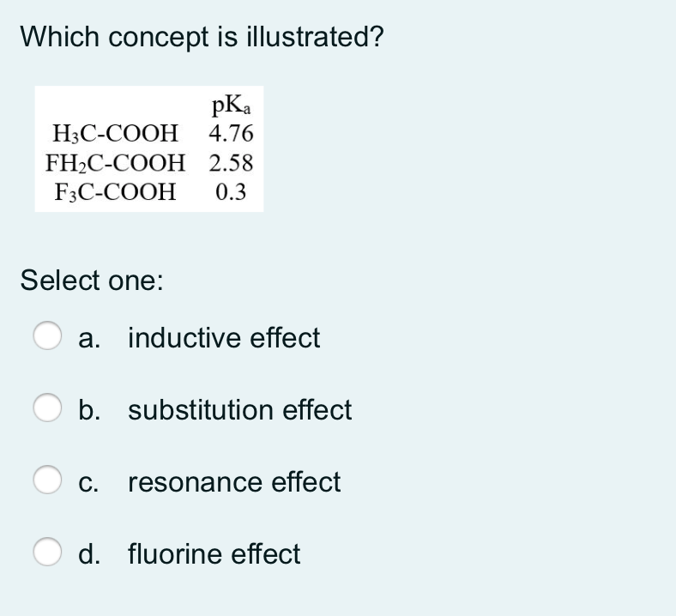Viewport: 676px width, 616px height.
Task: Click the 'substitution effect' answer label
Action: (239, 409)
